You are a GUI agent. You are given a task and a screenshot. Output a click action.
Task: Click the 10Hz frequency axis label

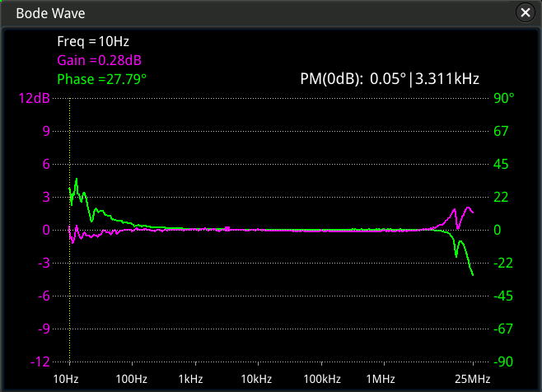[66, 379]
